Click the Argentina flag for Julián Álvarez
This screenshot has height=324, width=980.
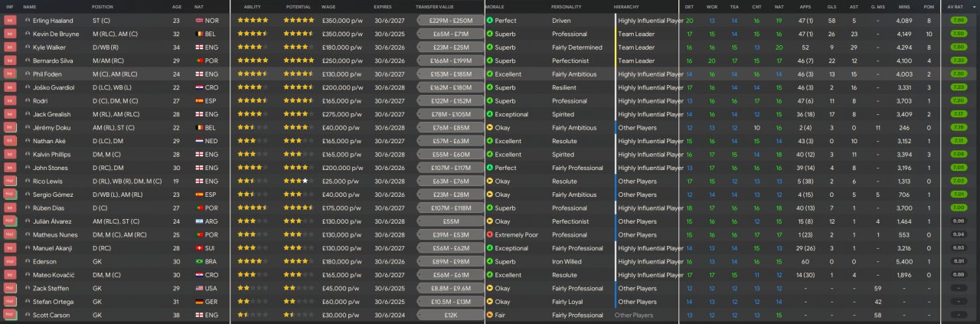pos(200,221)
